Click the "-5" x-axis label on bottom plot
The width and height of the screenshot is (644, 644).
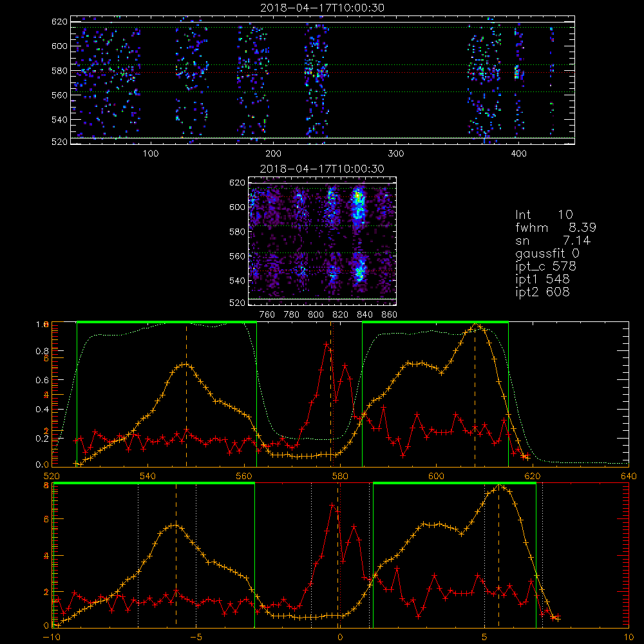coord(196,638)
